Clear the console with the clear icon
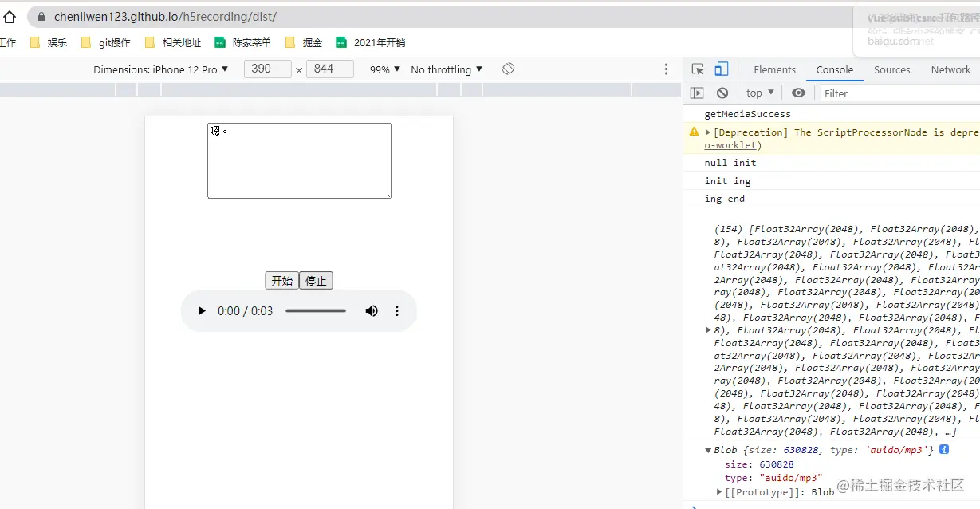Screen dimensions: 980x509 coord(722,93)
